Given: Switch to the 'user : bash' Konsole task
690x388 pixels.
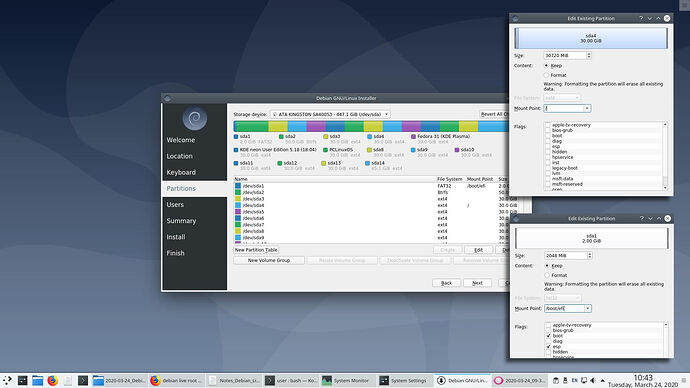Looking at the screenshot, I should [291, 381].
